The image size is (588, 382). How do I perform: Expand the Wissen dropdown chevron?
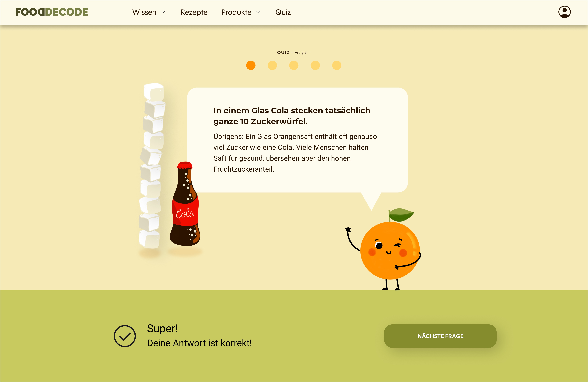163,12
